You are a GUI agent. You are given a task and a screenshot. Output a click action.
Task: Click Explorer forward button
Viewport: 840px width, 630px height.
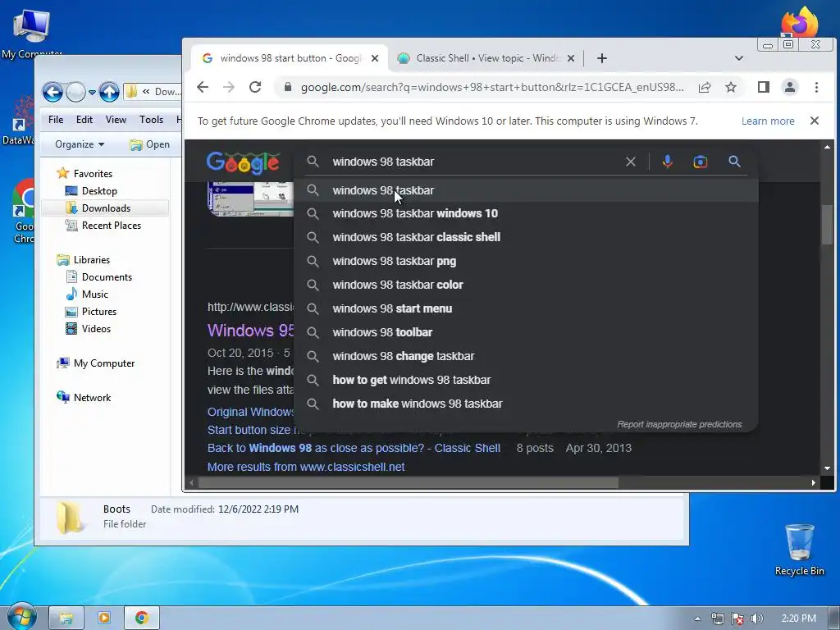[75, 92]
